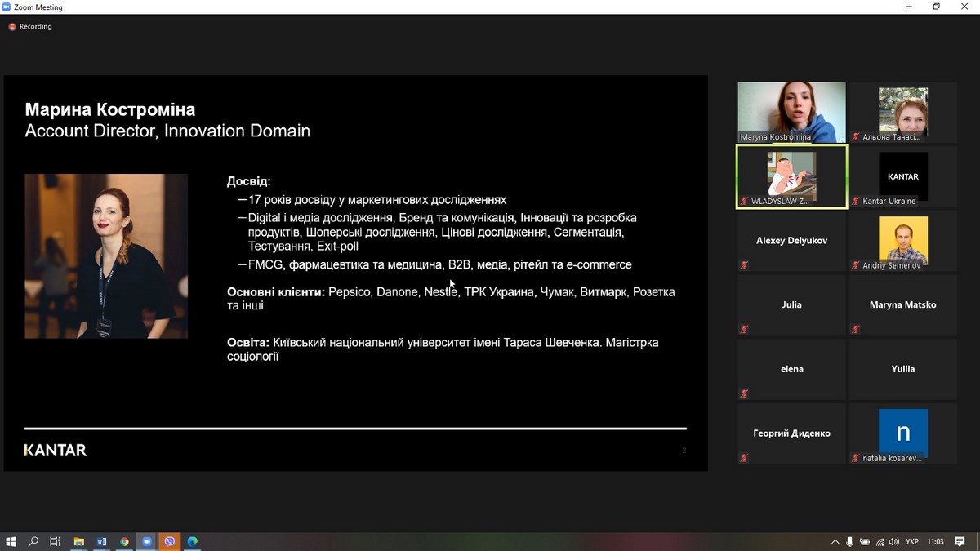Open Viber from the taskbar

coord(170,541)
